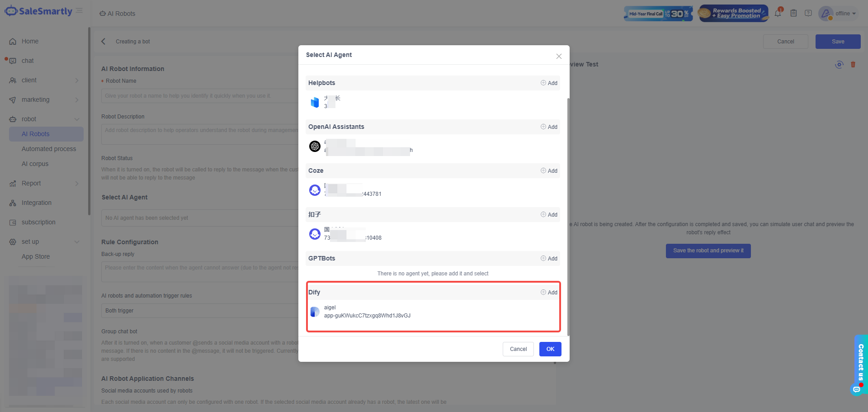This screenshot has height=412, width=868.
Task: Open the help question icon
Action: coord(808,13)
